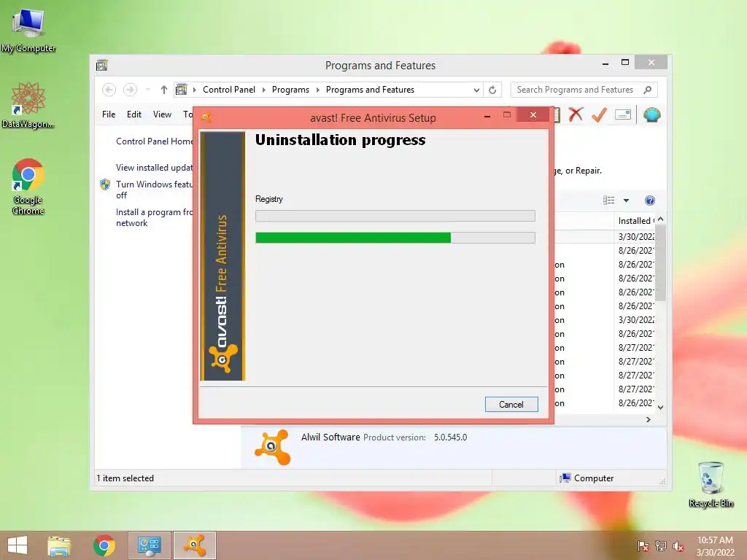Open DataWagon desktop shortcut
This screenshot has width=747, height=560.
pyautogui.click(x=28, y=105)
